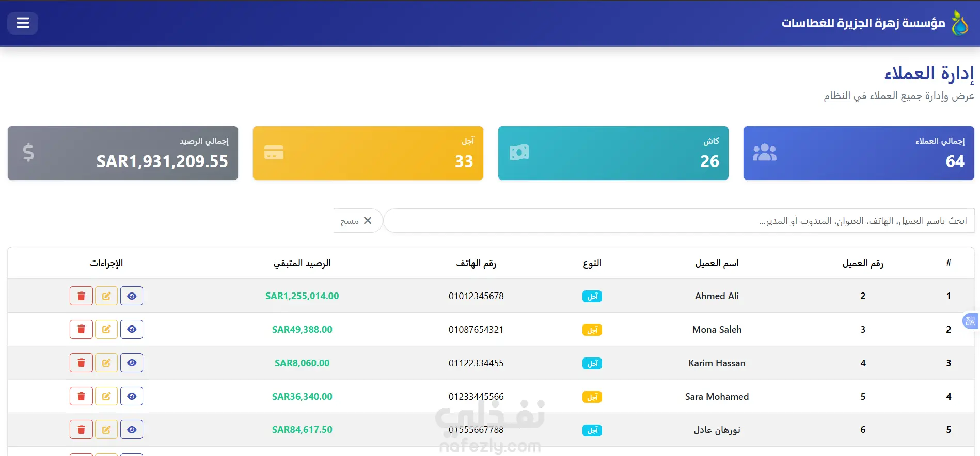Click the dollar sign icon in balance card
The width and height of the screenshot is (980, 456).
pos(28,153)
